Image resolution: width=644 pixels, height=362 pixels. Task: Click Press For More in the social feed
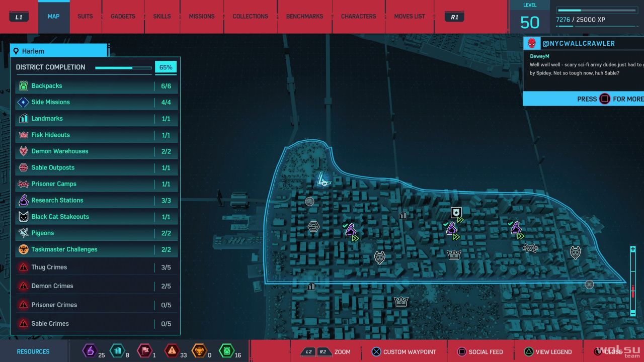pos(610,99)
